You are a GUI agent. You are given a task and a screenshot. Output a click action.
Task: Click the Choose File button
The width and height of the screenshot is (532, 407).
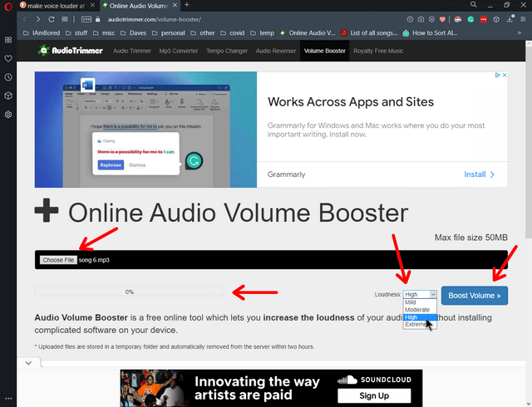[58, 260]
